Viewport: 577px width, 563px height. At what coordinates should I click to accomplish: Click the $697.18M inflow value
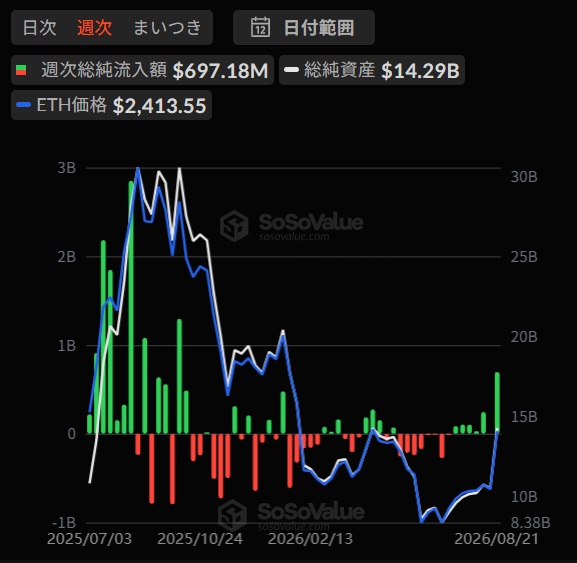pyautogui.click(x=220, y=71)
